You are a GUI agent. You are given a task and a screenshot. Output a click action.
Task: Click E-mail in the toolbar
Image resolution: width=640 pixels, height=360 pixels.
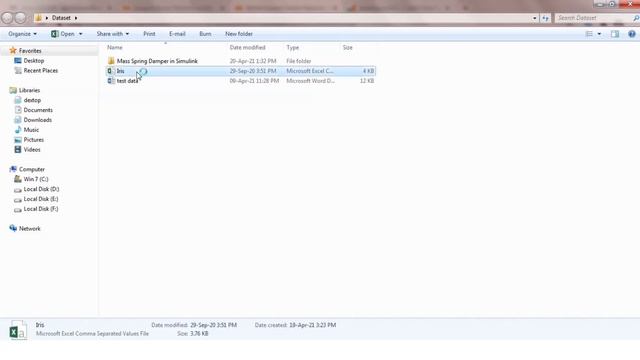click(x=177, y=34)
